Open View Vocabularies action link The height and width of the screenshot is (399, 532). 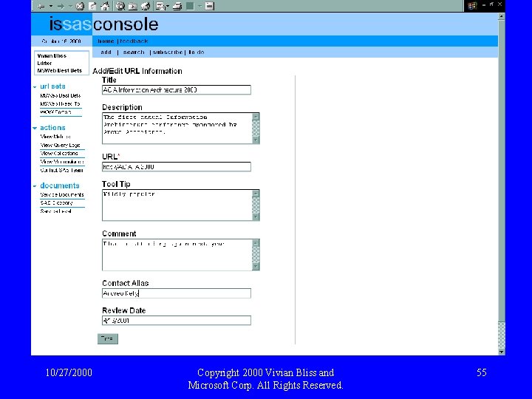(x=62, y=162)
